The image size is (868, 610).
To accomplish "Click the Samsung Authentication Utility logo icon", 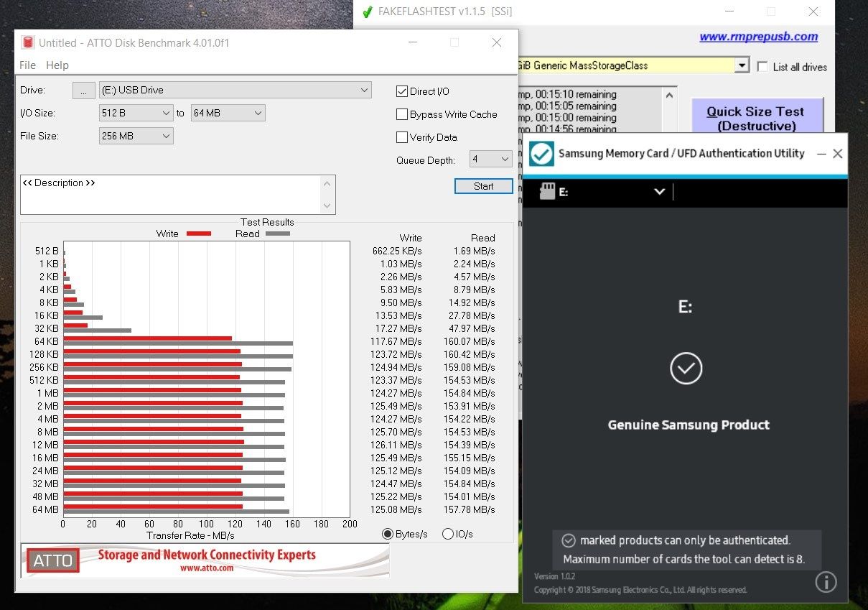I will (541, 154).
